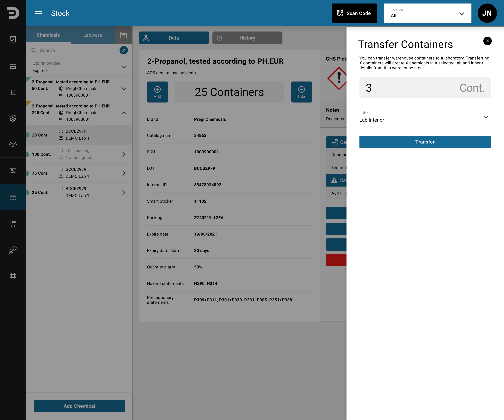504x420 pixels.
Task: Click the container count input field
Action: (x=425, y=88)
